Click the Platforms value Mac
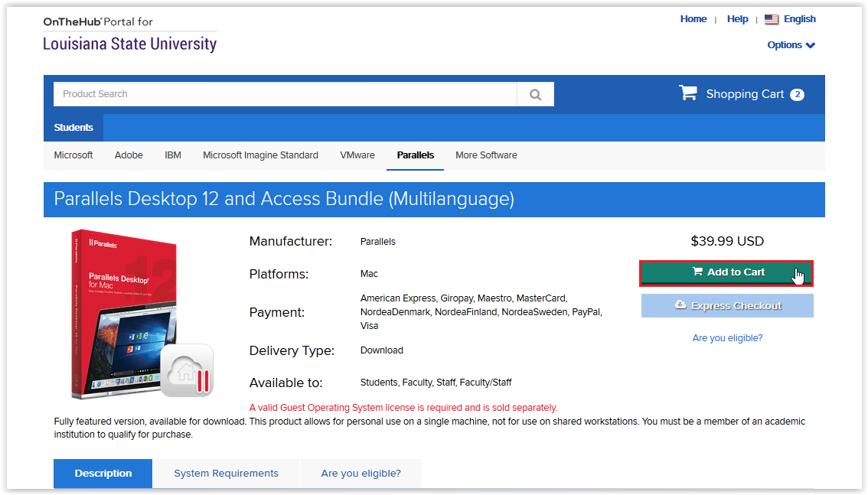This screenshot has width=868, height=495. [x=369, y=274]
